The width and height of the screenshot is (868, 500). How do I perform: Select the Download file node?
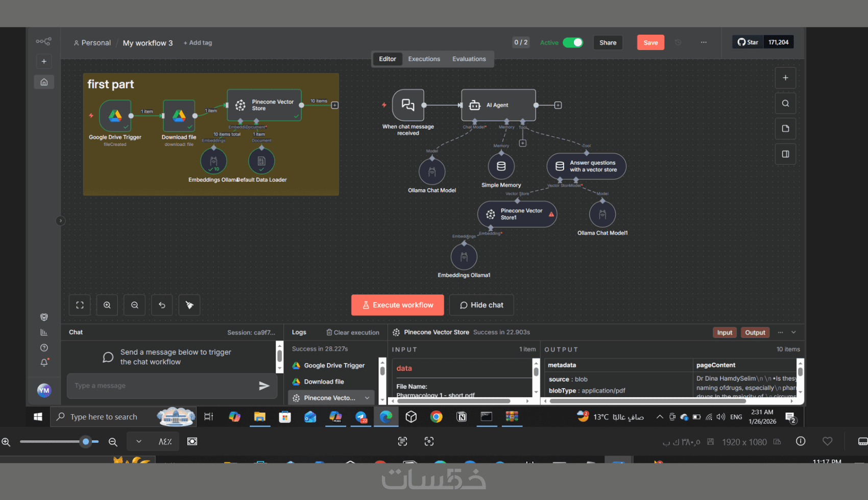[x=179, y=116]
